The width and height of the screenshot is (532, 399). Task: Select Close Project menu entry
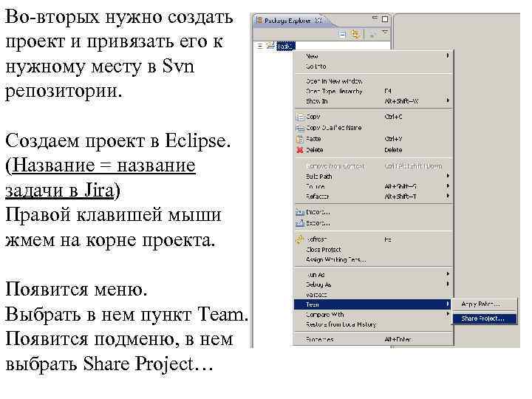tap(374, 250)
